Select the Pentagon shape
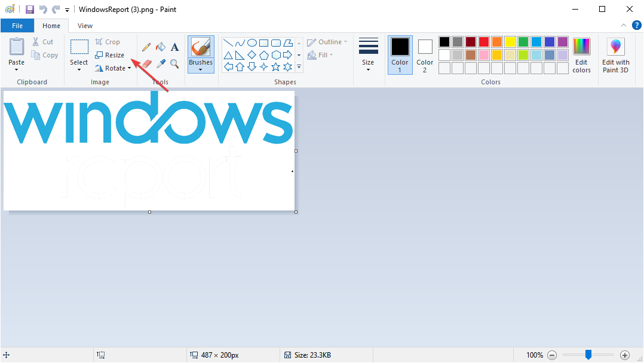The image size is (644, 363). (x=264, y=55)
